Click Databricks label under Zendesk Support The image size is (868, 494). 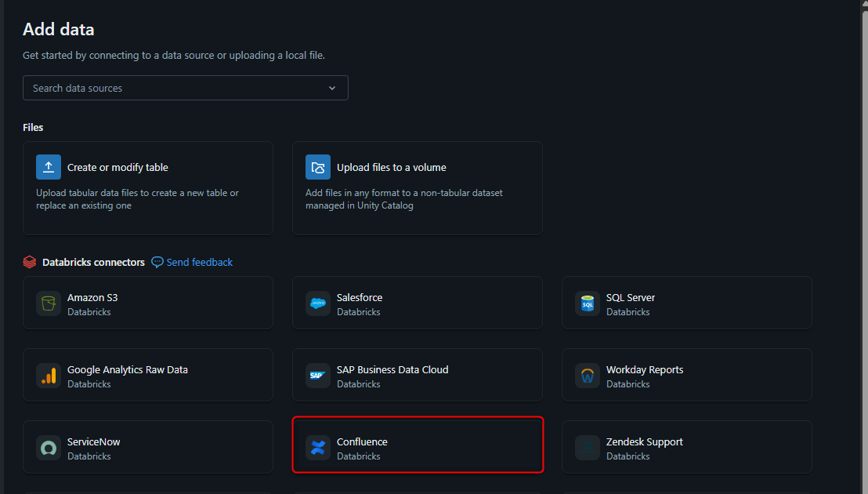click(x=627, y=456)
